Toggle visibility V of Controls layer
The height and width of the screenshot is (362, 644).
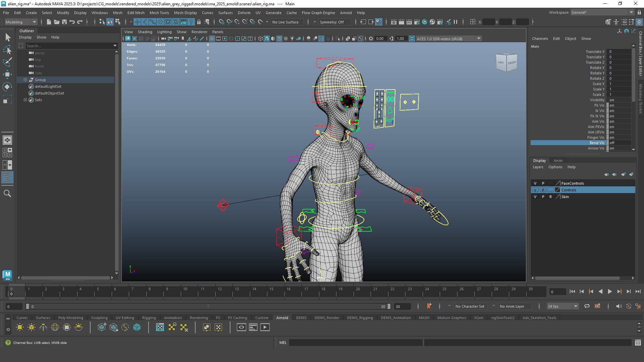tap(535, 190)
